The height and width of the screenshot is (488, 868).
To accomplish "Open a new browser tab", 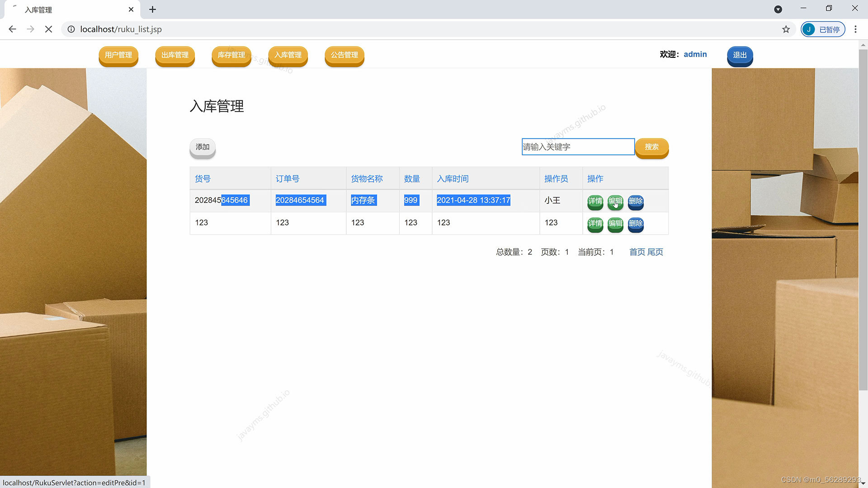I will click(x=152, y=9).
